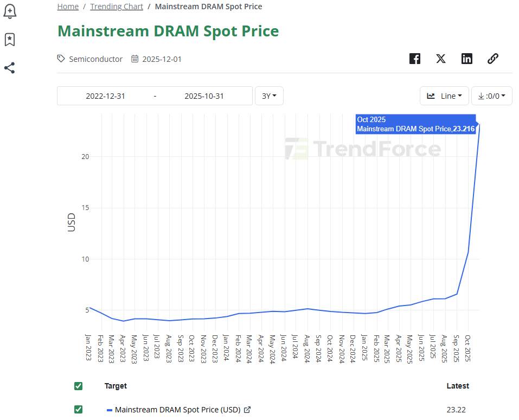Click the bookmark star icon
The image size is (519, 420).
9,39
